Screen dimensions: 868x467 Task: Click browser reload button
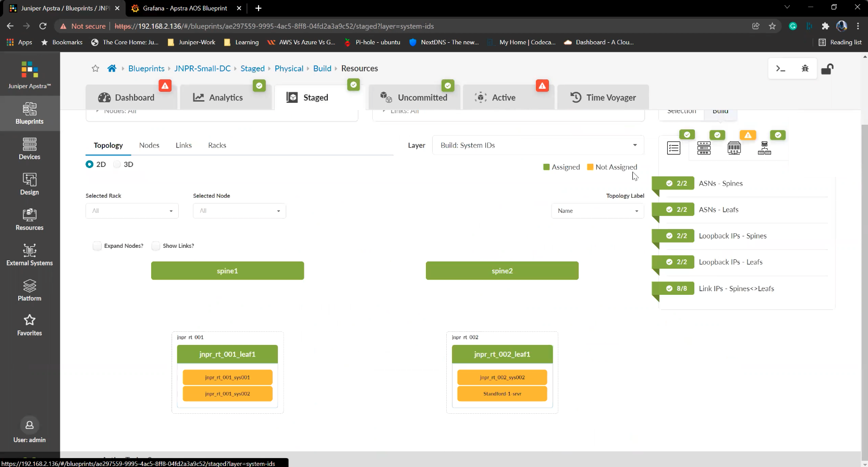coord(43,26)
